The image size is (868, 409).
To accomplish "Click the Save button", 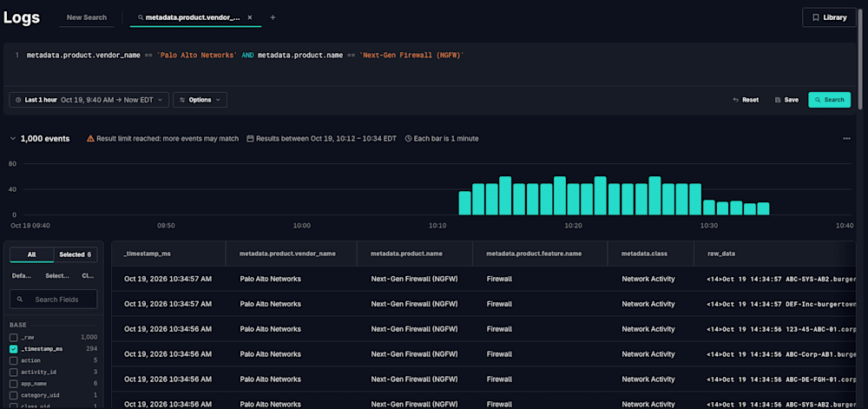I will point(786,100).
